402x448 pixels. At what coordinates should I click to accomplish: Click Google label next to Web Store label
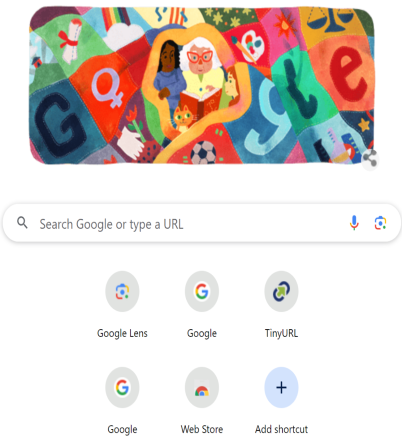pyautogui.click(x=122, y=429)
